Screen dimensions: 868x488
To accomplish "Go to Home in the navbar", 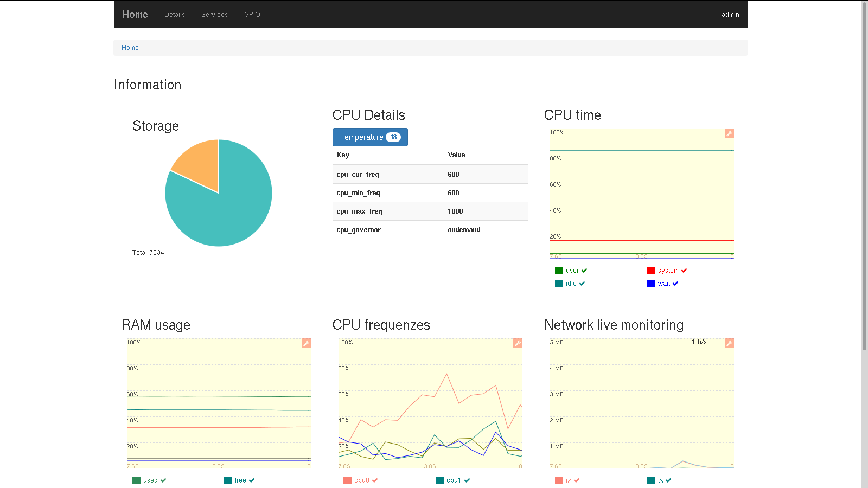I will pyautogui.click(x=135, y=15).
